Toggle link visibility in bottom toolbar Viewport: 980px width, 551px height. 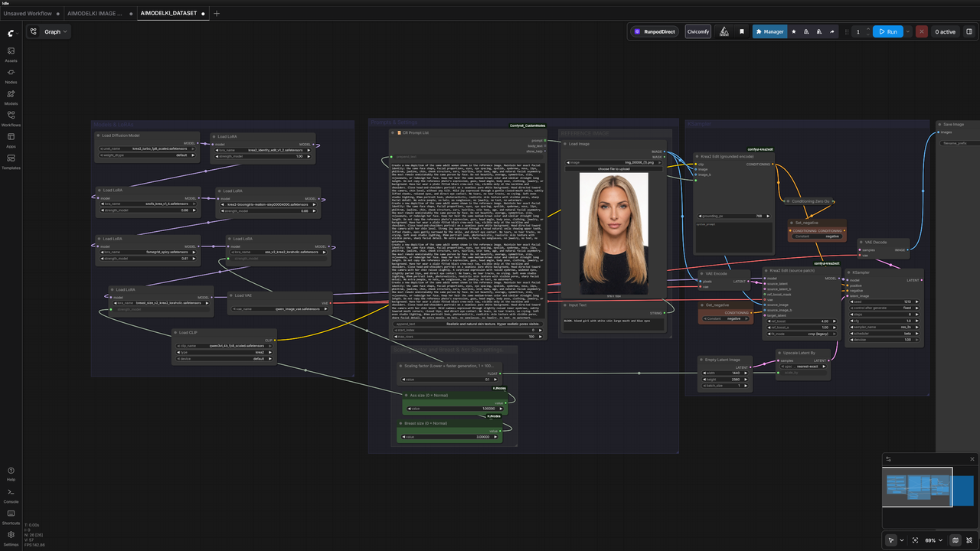click(x=969, y=540)
